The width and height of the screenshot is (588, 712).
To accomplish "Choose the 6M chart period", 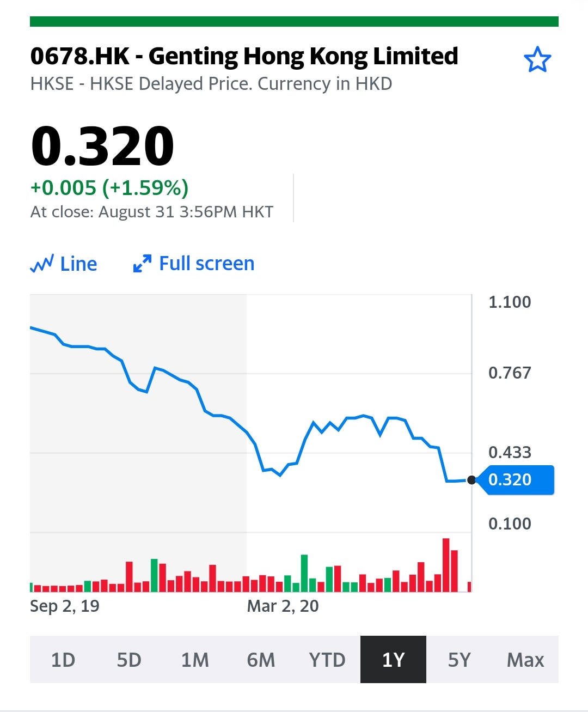I will point(261,660).
